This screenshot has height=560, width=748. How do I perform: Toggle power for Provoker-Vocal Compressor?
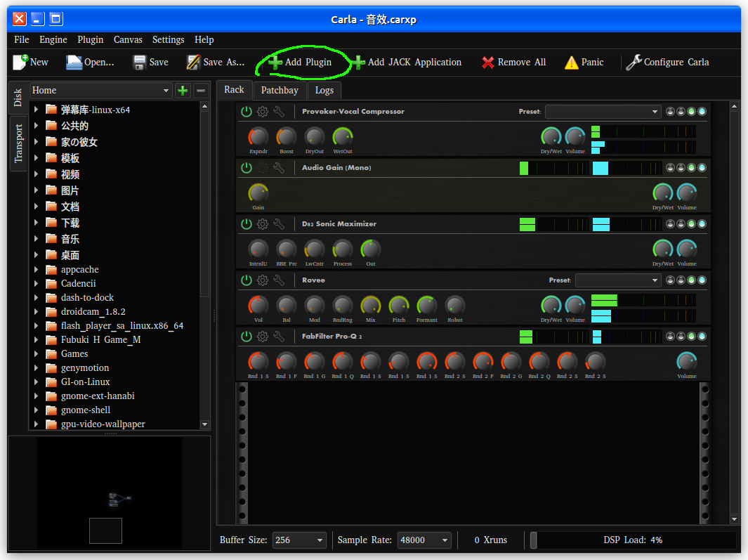coord(246,112)
